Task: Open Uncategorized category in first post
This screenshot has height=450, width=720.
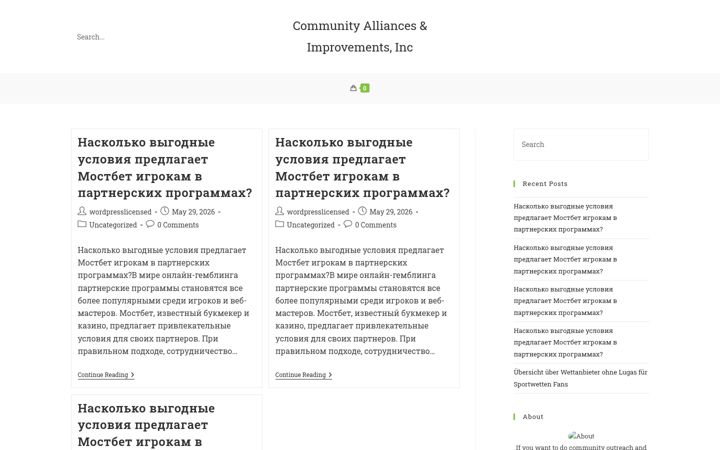Action: point(113,225)
